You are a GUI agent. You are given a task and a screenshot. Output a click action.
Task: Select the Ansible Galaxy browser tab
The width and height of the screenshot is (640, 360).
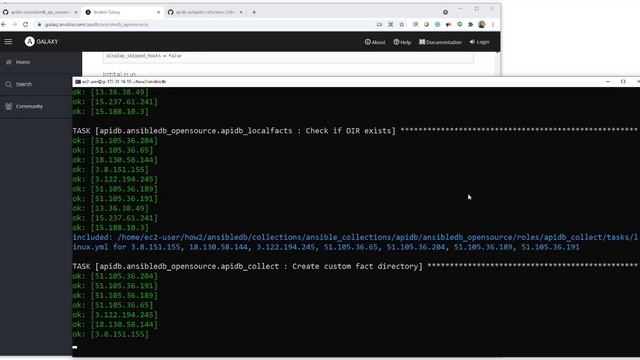(x=122, y=12)
